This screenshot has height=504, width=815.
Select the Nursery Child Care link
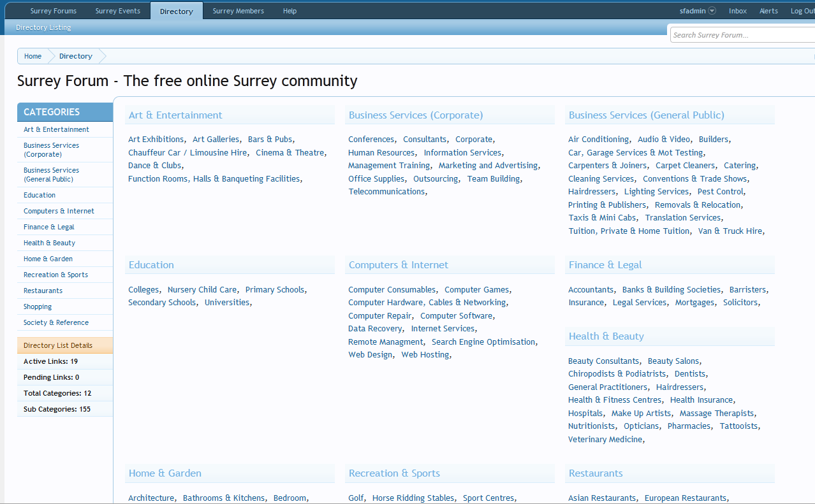tap(202, 290)
